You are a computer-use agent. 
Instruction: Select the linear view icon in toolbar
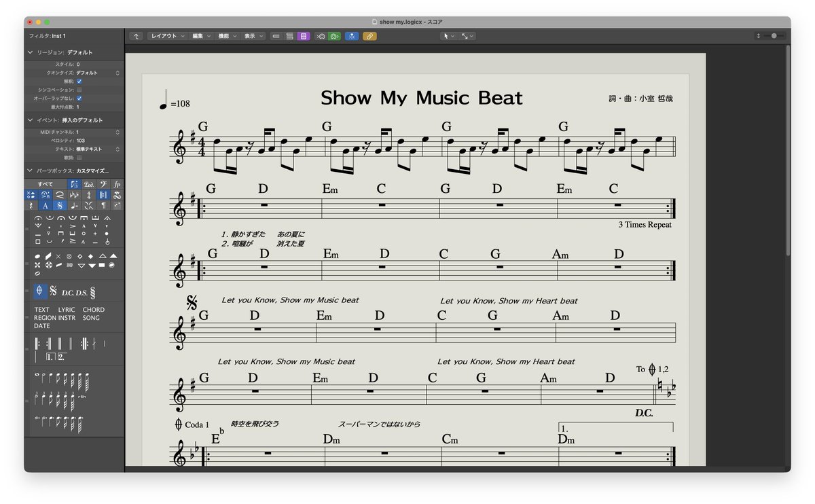tap(276, 36)
